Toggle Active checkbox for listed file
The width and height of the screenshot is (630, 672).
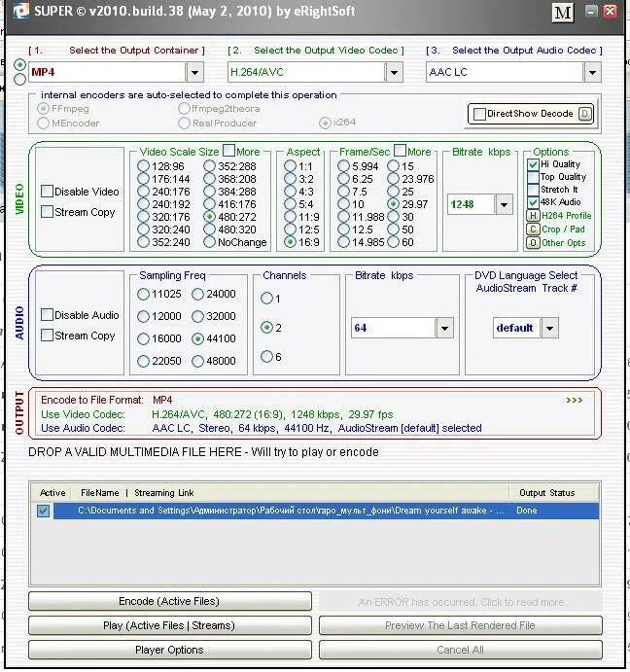click(43, 511)
